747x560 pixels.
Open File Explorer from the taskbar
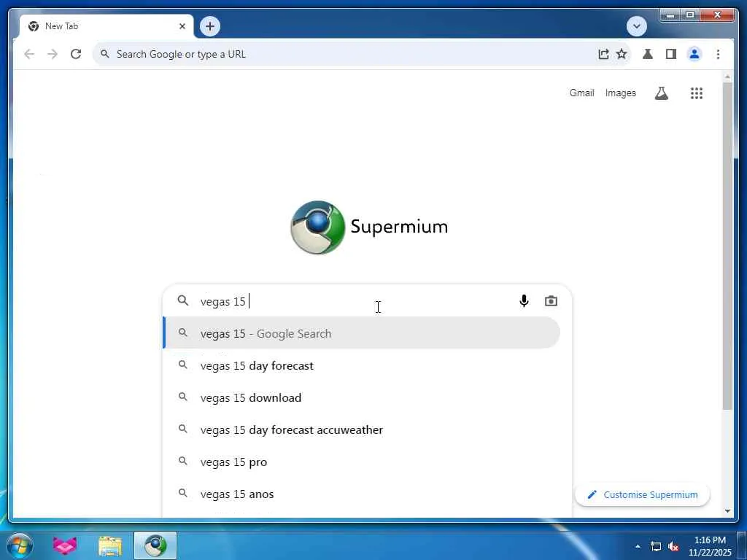click(x=110, y=545)
